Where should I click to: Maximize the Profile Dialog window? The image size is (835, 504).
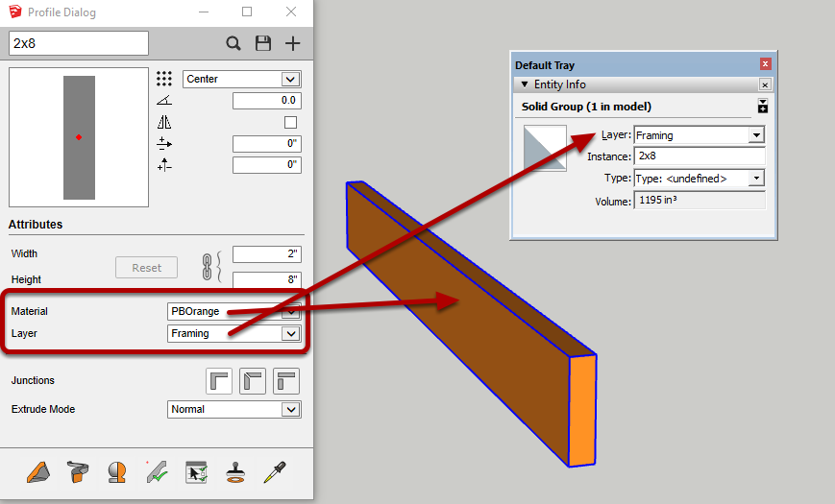point(247,12)
